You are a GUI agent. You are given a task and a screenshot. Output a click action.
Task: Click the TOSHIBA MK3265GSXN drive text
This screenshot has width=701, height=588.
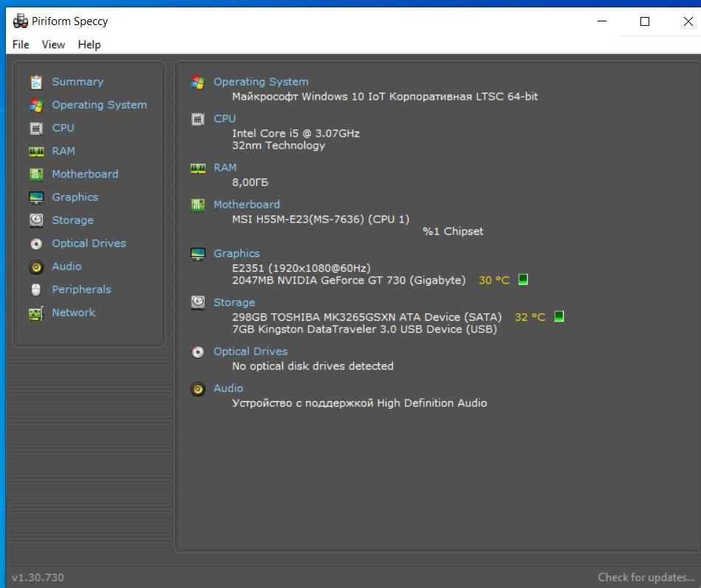[366, 318]
